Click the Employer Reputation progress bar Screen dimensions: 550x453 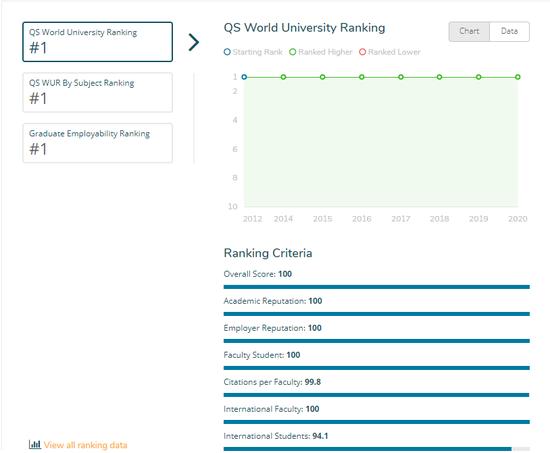pyautogui.click(x=377, y=341)
